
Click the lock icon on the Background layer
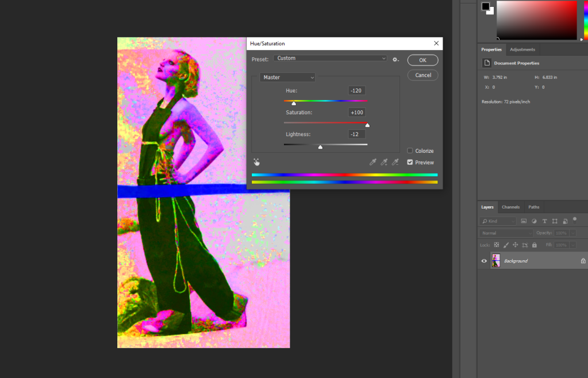pos(583,261)
